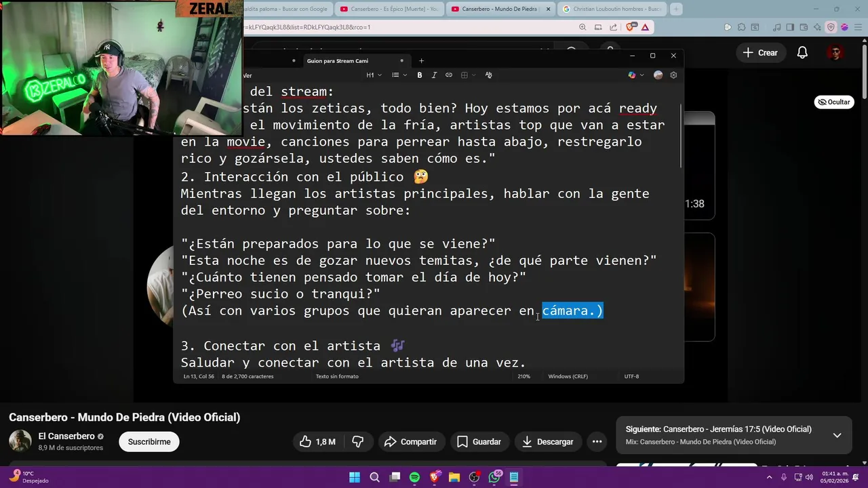This screenshot has height=488, width=868.
Task: Switch to Christian Louboutin hombres browser tab
Action: 612,9
